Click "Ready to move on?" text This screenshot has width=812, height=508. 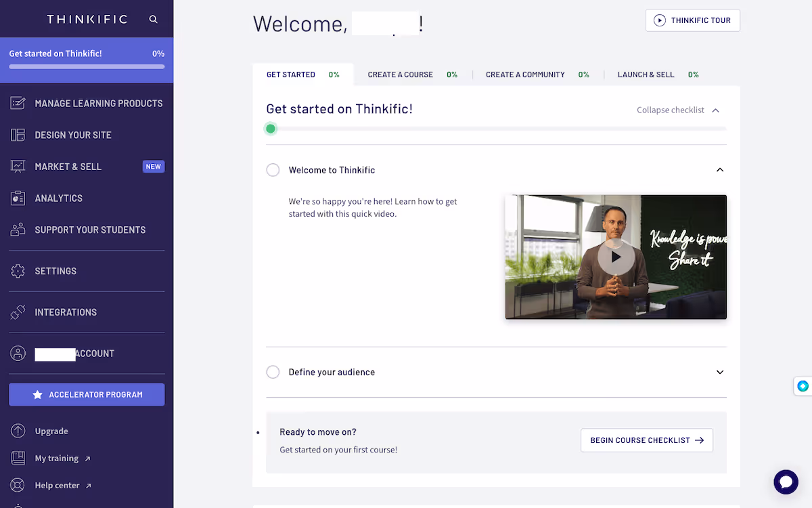pyautogui.click(x=318, y=432)
